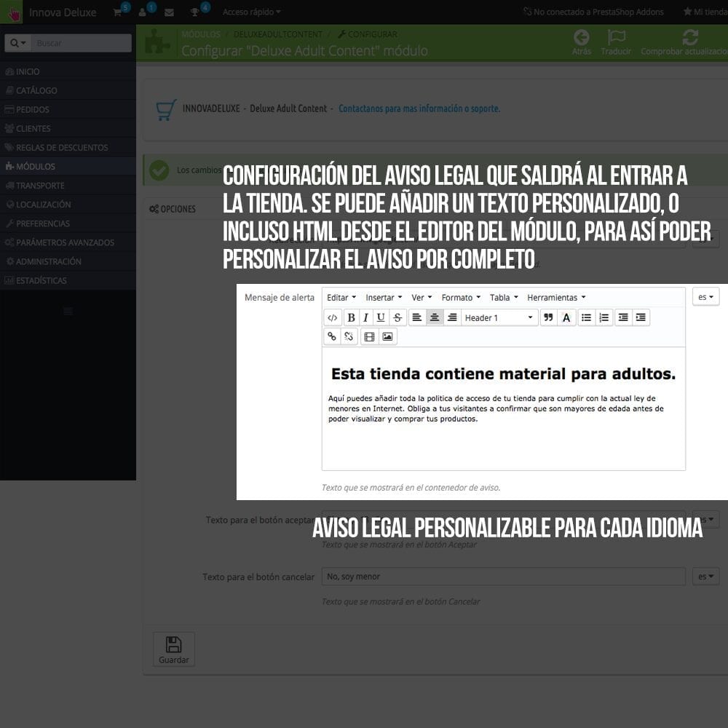Open CLIENTES in sidebar

click(x=68, y=129)
